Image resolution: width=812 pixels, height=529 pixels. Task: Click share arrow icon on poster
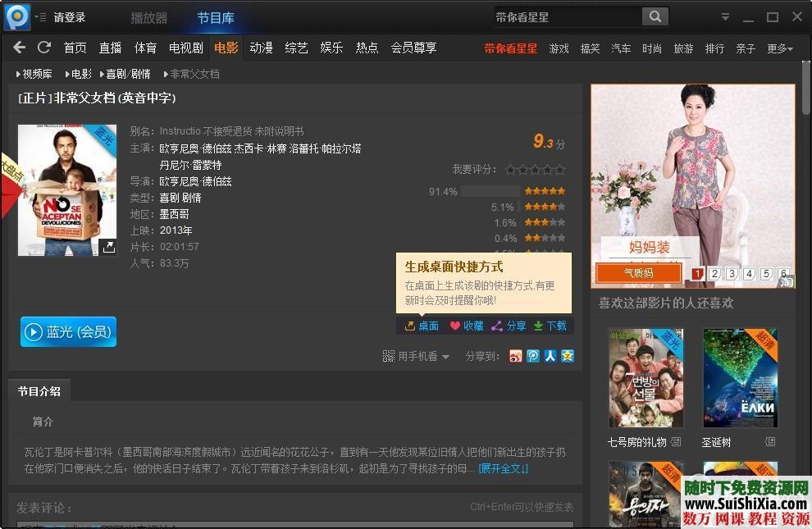tap(109, 247)
